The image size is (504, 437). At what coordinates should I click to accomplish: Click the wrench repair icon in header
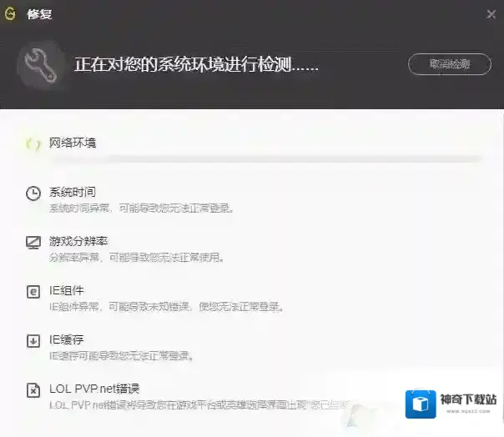[38, 64]
